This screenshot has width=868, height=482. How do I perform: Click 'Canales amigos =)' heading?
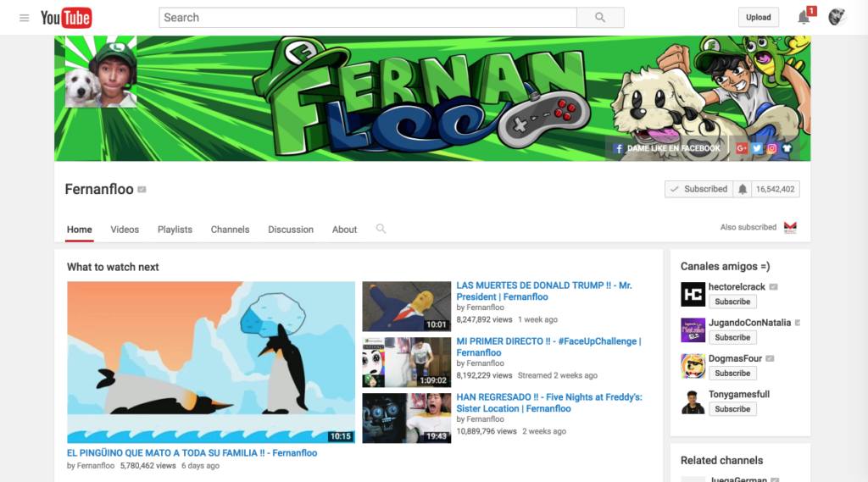pos(726,267)
